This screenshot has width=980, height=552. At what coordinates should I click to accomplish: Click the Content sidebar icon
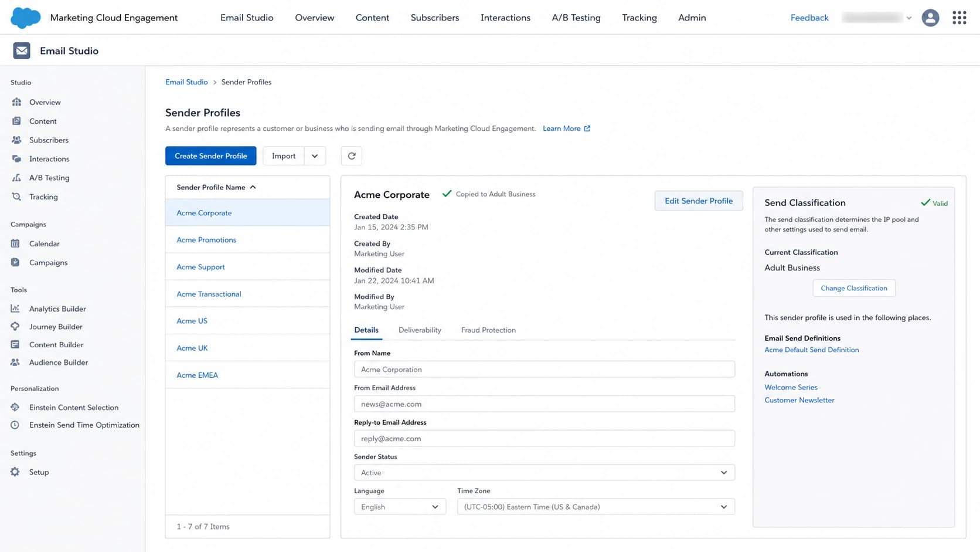coord(16,121)
